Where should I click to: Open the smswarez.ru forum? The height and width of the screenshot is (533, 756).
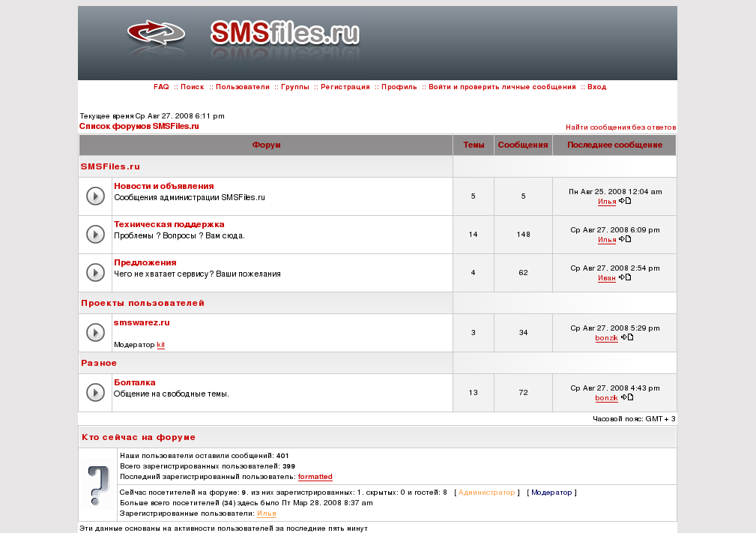click(x=142, y=322)
